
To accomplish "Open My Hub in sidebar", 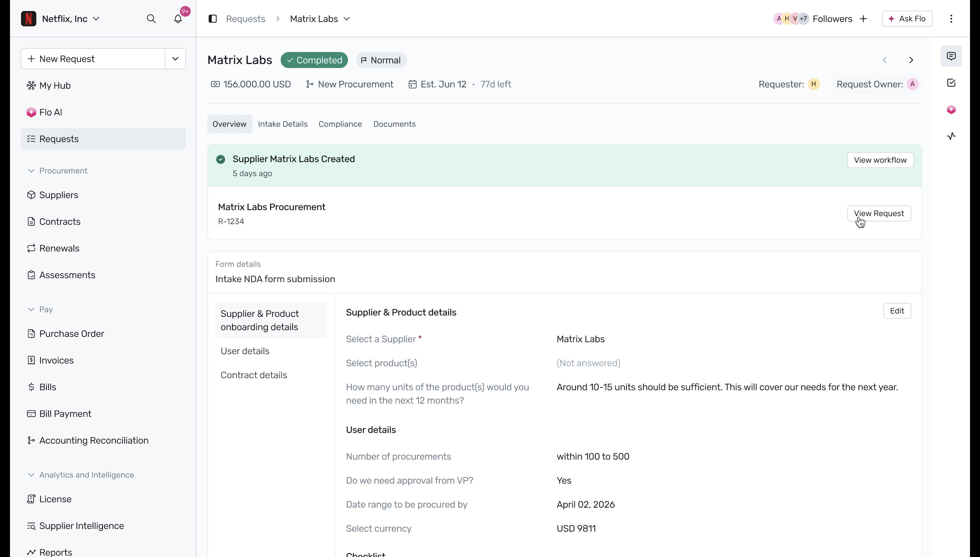I will pos(103,85).
